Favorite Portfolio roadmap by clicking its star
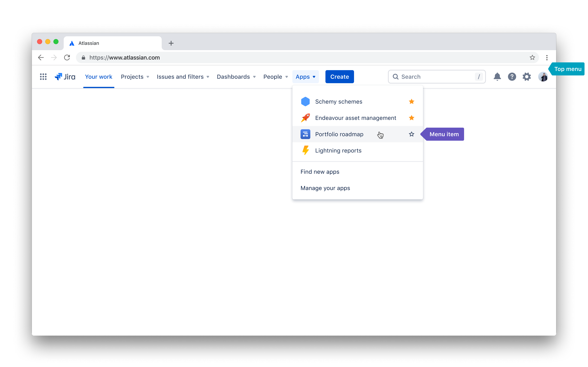The width and height of the screenshot is (588, 367). pos(411,134)
